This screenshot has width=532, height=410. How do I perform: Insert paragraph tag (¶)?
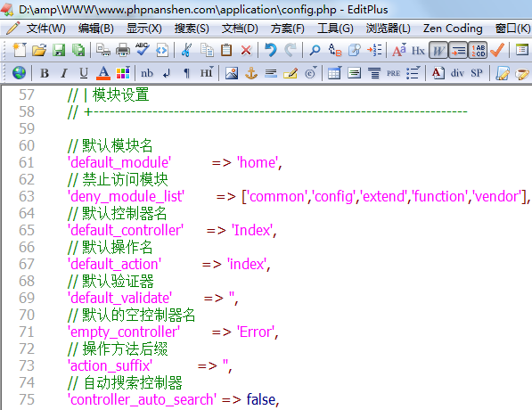click(x=186, y=72)
